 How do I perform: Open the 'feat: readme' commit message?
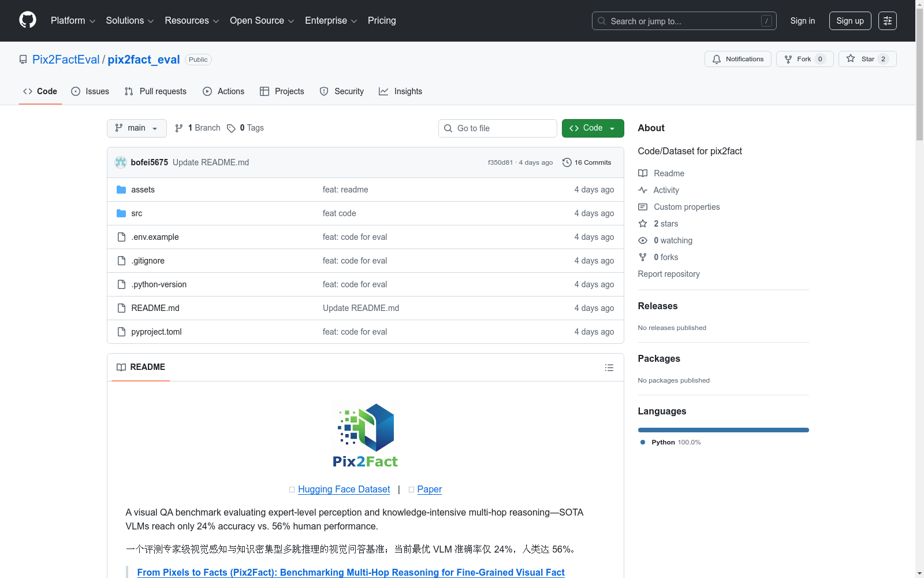coord(345,190)
